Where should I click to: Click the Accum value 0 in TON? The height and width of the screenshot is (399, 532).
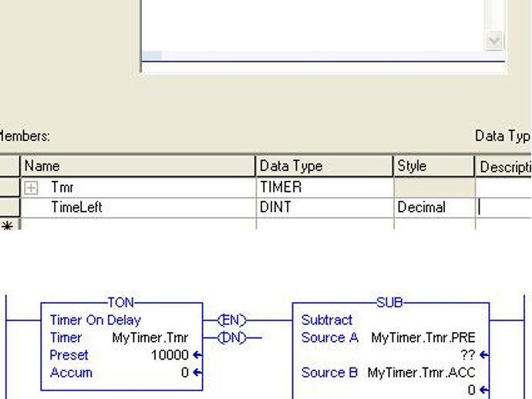point(185,373)
